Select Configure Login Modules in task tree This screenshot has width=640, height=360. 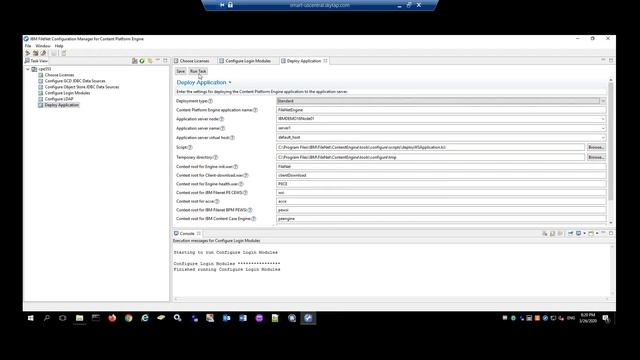pyautogui.click(x=67, y=93)
